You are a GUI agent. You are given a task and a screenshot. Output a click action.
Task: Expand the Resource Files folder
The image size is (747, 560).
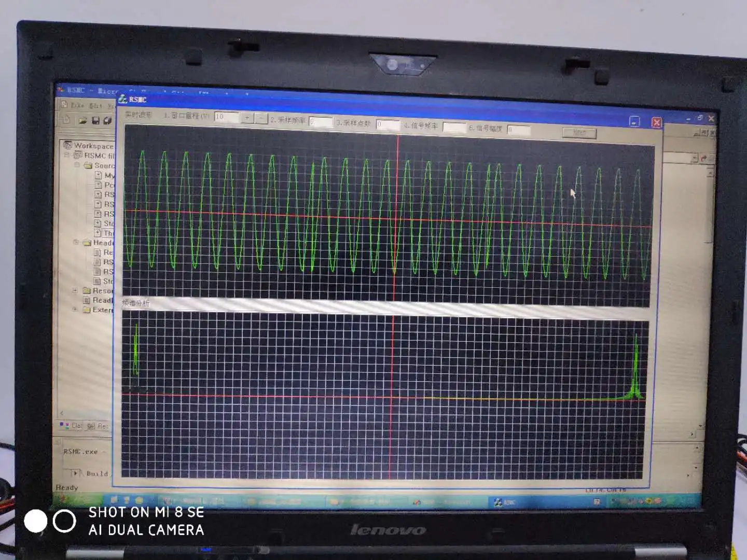pos(75,290)
